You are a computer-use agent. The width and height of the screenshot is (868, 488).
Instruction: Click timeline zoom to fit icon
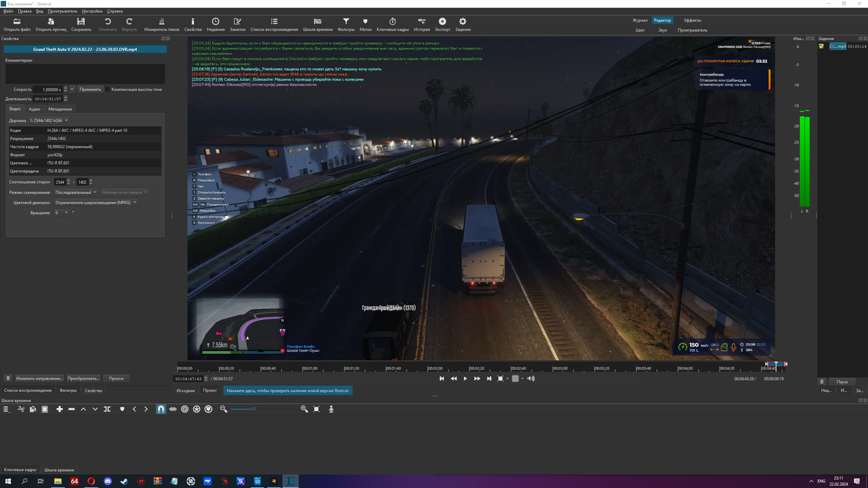(316, 409)
